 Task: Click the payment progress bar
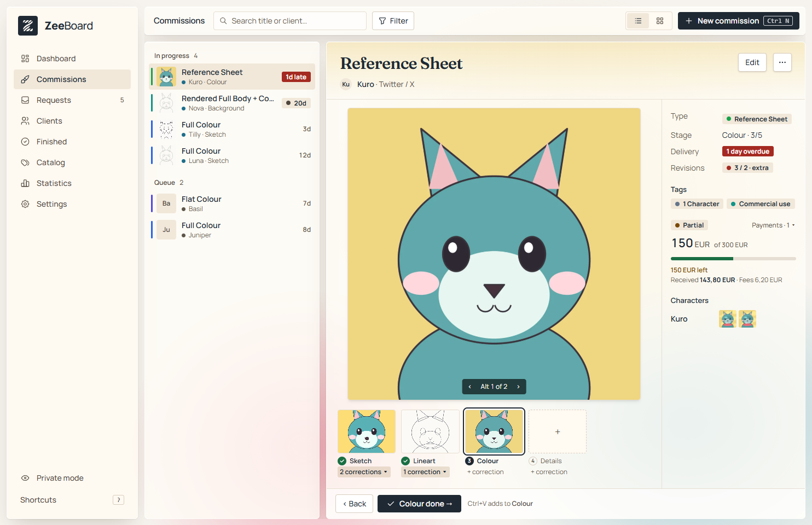(x=733, y=259)
